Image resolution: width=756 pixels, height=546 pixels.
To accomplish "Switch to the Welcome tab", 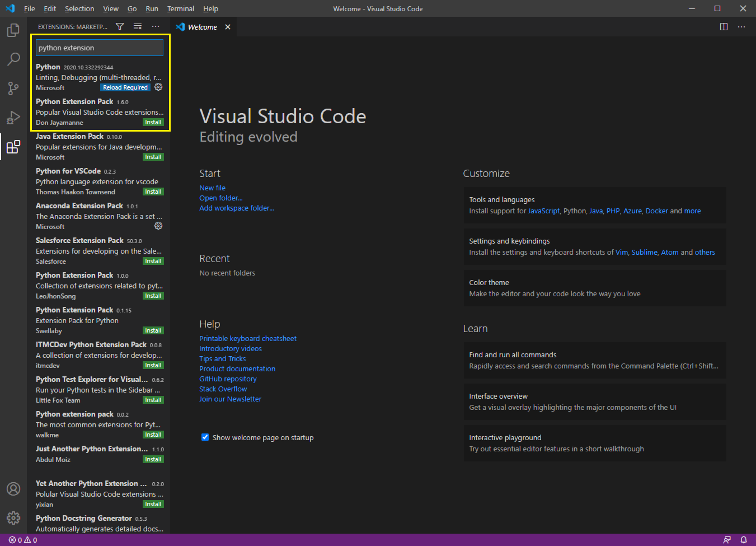I will [x=203, y=27].
